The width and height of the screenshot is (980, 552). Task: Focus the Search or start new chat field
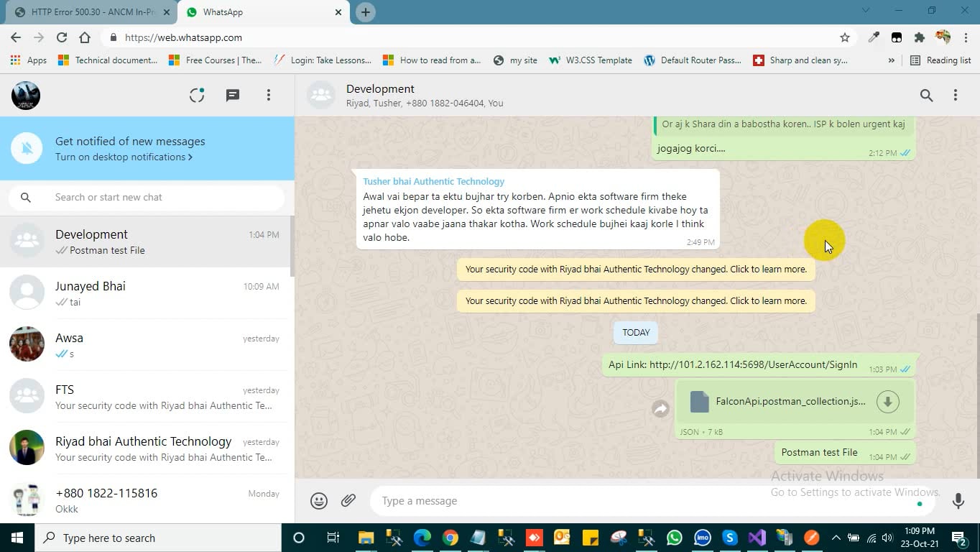coord(147,197)
